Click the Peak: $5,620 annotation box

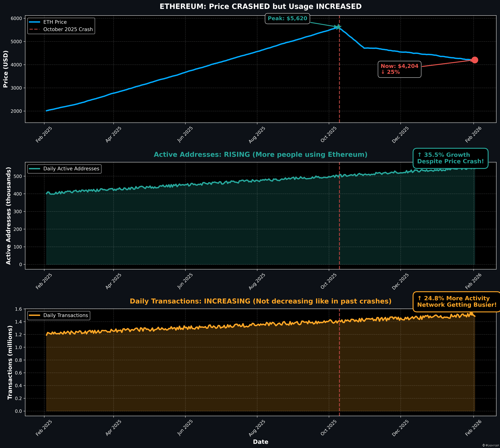287,19
